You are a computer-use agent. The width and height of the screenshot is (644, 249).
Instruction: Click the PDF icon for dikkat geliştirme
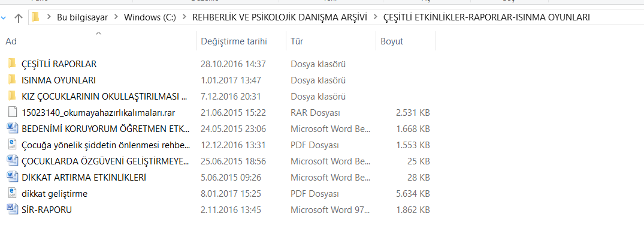(13, 193)
